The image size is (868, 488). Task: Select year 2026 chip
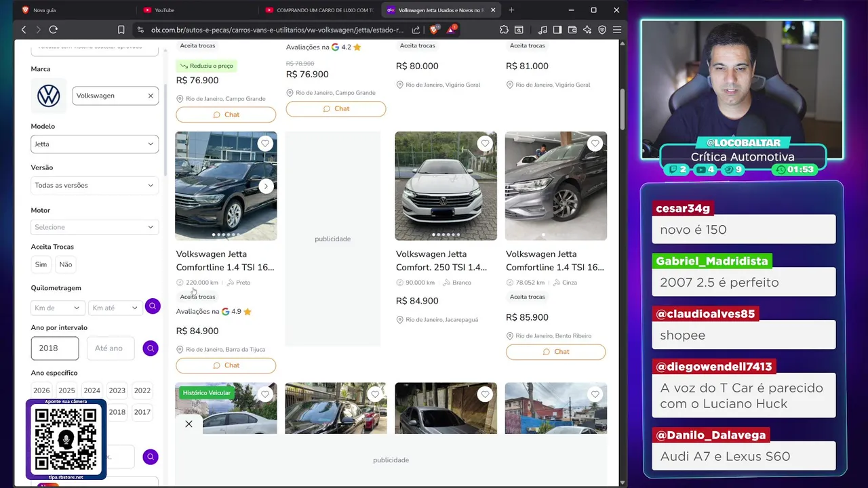(x=41, y=390)
